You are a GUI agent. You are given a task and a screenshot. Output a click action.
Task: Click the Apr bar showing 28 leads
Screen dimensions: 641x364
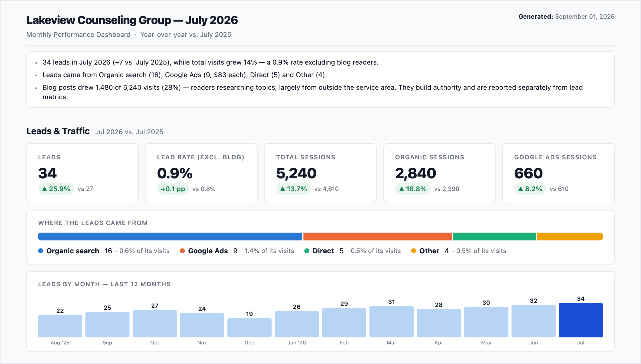pyautogui.click(x=439, y=323)
